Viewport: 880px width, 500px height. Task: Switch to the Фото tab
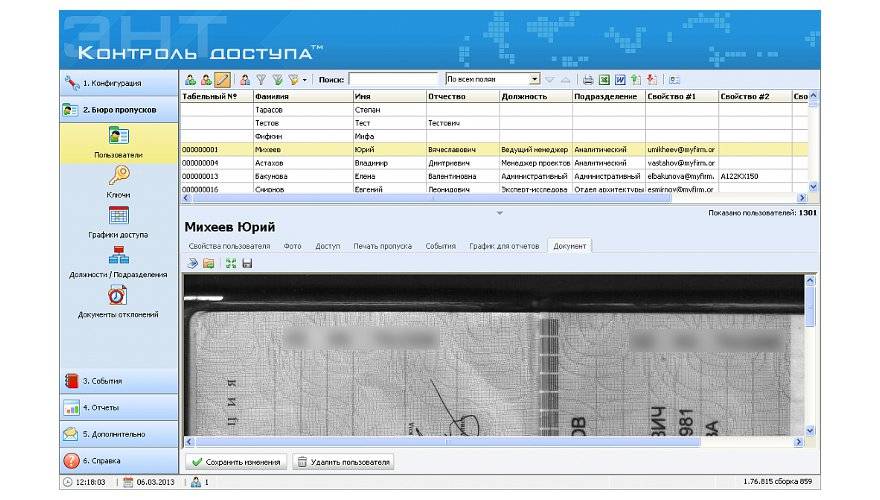[x=292, y=245]
